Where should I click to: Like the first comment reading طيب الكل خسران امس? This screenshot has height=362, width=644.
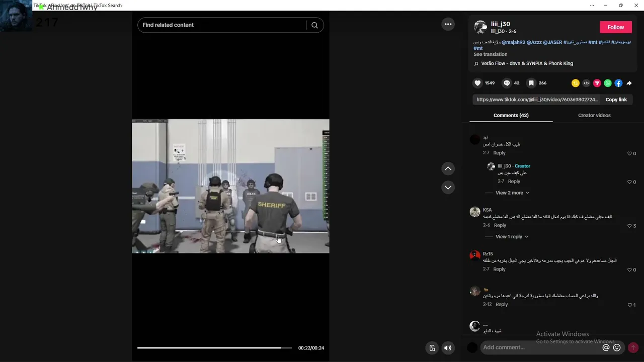[629, 153]
